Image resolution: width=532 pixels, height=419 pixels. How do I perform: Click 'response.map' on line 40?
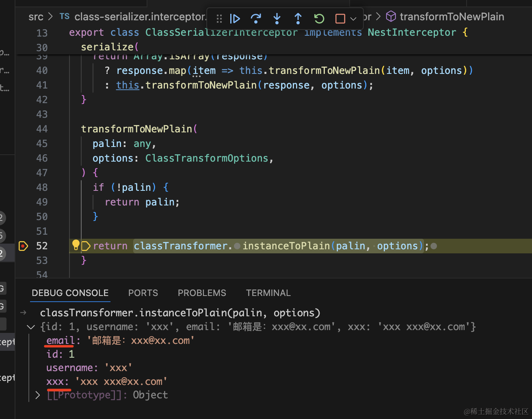pyautogui.click(x=151, y=71)
